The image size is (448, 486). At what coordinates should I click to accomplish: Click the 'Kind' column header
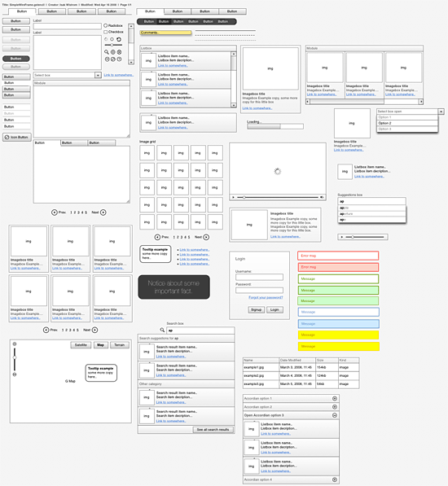tap(349, 360)
